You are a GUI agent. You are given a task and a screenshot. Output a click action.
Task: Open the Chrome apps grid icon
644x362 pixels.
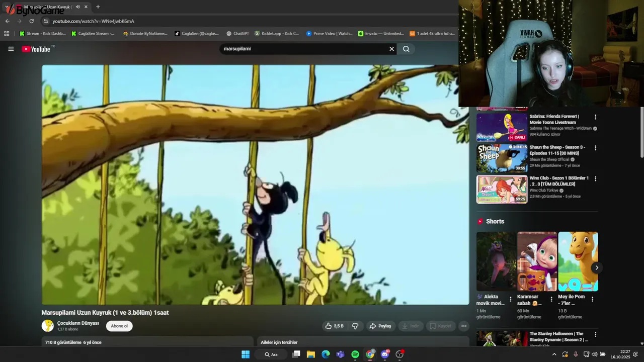(x=7, y=34)
